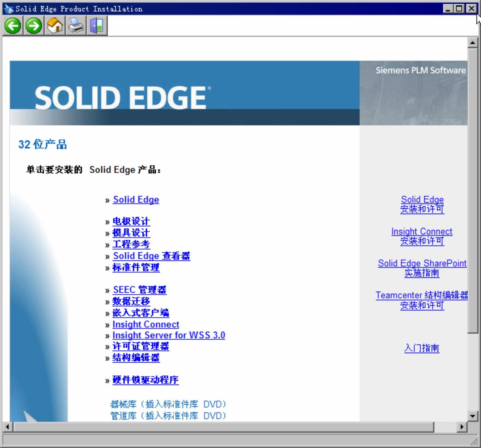The height and width of the screenshot is (448, 481).
Task: Click the Exit door icon
Action: (97, 26)
